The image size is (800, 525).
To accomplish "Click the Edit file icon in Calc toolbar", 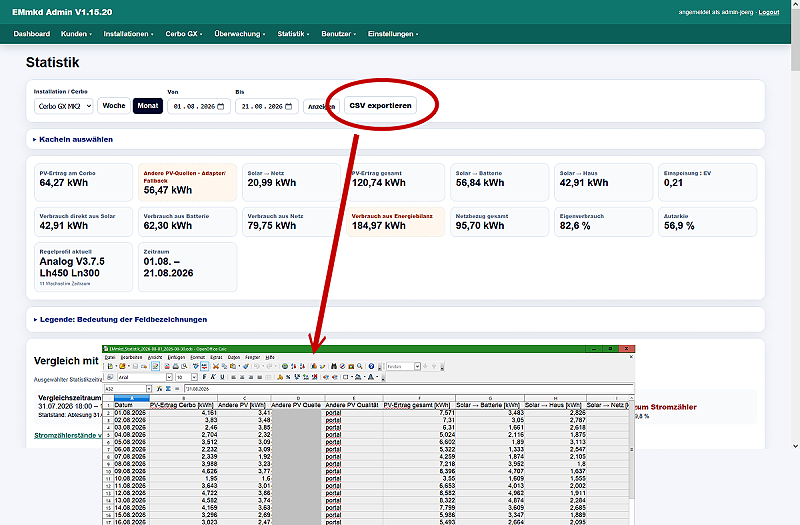I will click(156, 366).
